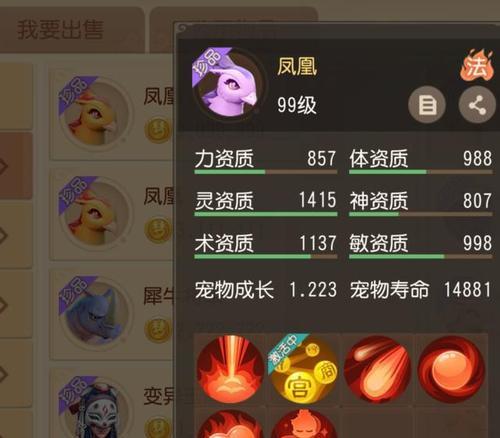Tap the 宠物寿命 14881 value

pos(468,290)
